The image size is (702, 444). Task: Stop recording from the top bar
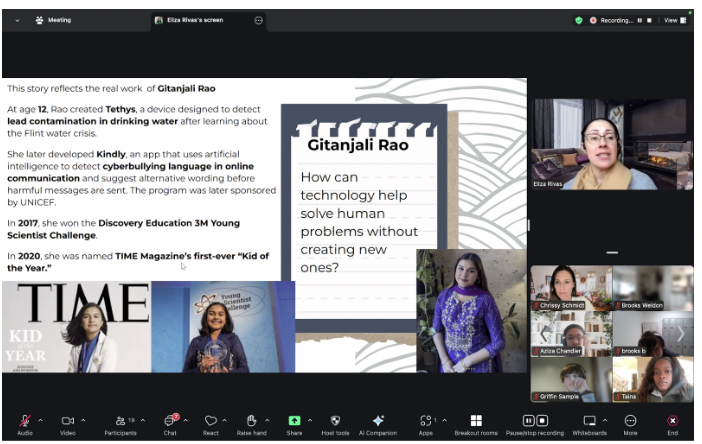tap(649, 20)
